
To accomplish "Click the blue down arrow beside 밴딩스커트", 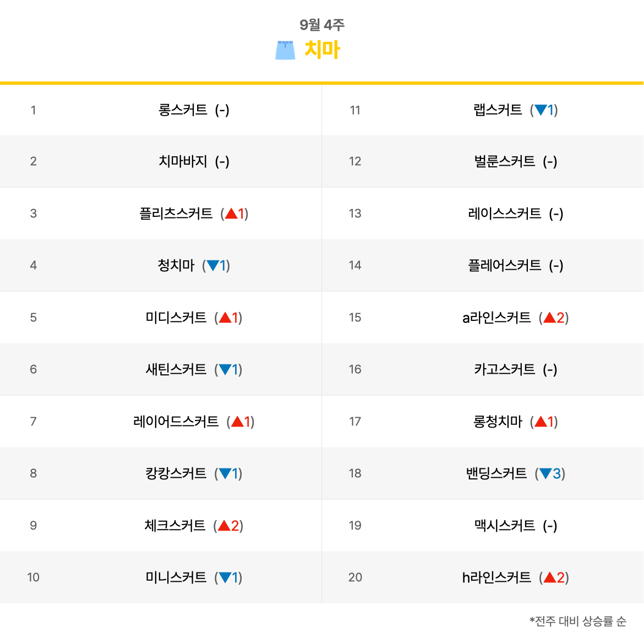I will pos(545,474).
